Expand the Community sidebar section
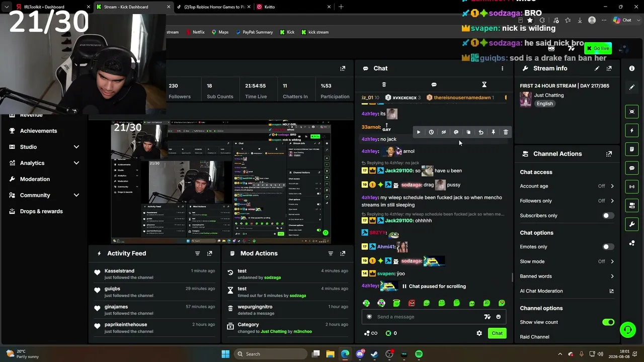The image size is (644, 362). [76, 195]
